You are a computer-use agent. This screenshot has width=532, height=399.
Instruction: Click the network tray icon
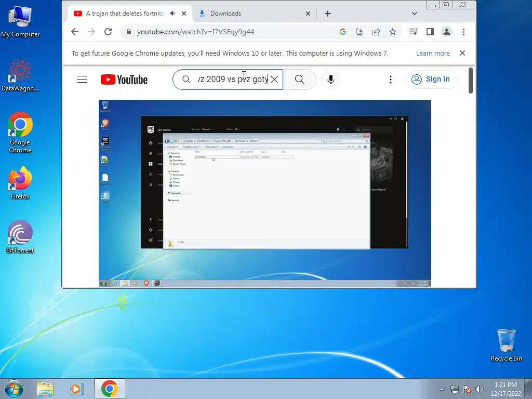tap(454, 389)
